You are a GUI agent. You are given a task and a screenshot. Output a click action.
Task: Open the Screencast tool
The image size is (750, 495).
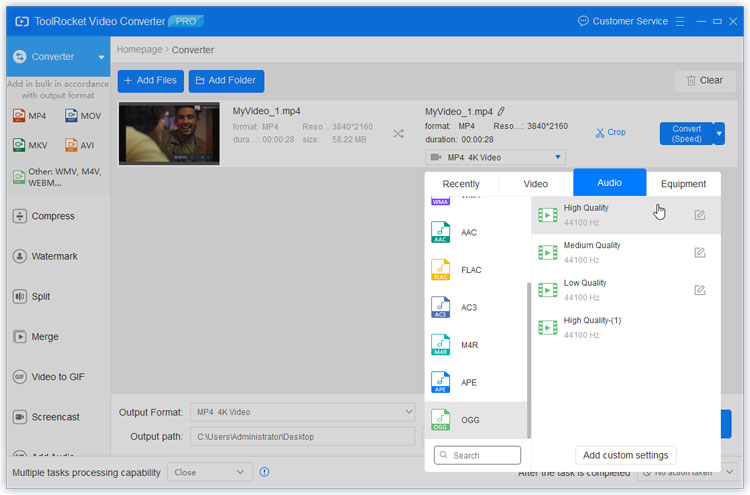click(x=46, y=417)
